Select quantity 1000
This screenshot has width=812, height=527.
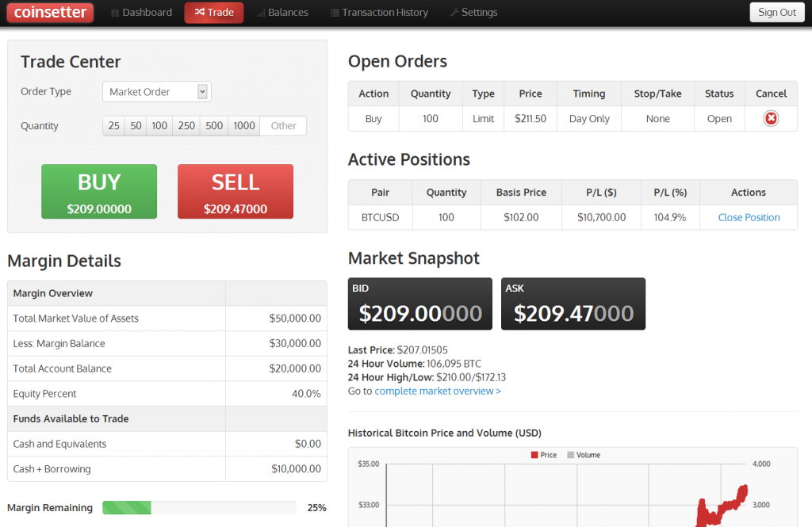pos(244,126)
